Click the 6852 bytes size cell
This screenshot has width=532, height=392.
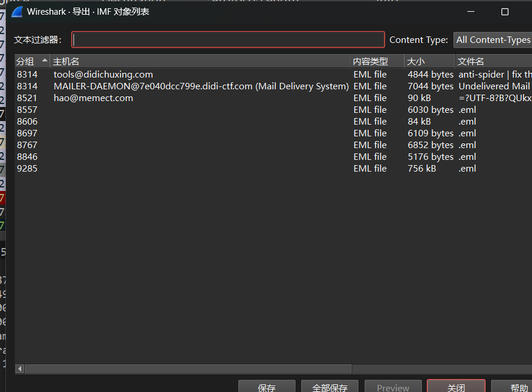(x=430, y=145)
